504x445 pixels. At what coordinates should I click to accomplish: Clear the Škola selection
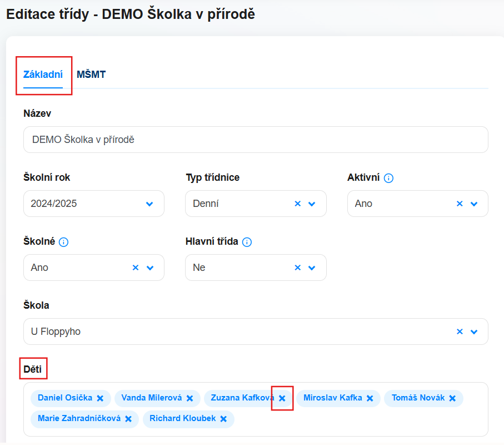460,332
